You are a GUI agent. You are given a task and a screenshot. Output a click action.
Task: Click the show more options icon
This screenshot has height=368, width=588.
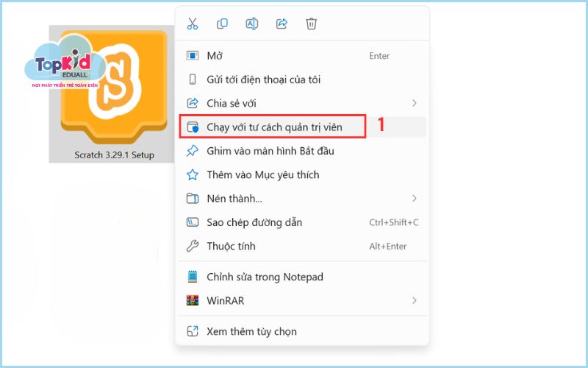(193, 332)
